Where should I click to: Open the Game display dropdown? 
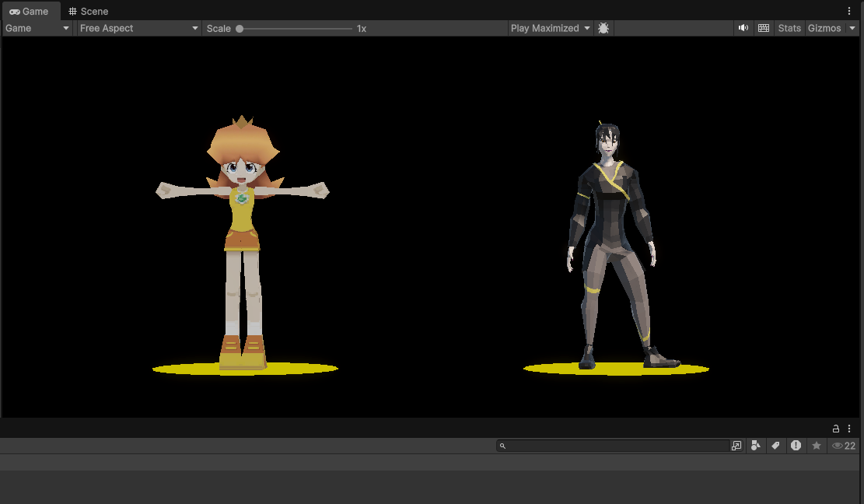point(37,28)
